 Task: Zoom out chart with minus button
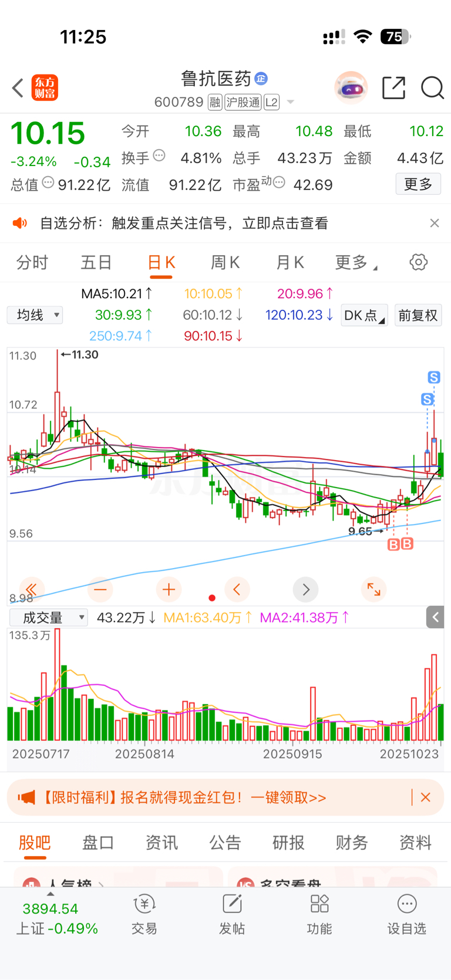[100, 589]
